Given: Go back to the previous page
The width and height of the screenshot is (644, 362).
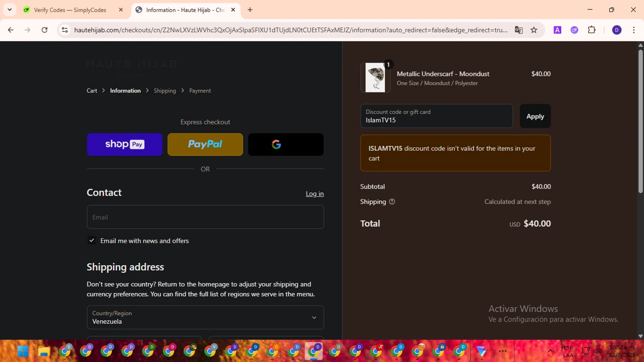Looking at the screenshot, I should click(x=11, y=30).
